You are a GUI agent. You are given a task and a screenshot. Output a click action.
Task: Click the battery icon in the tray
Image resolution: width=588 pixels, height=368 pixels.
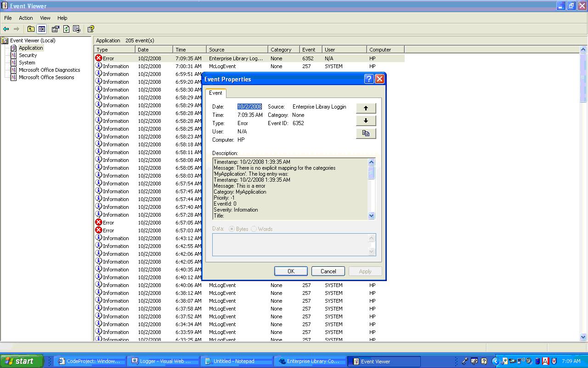tap(537, 361)
